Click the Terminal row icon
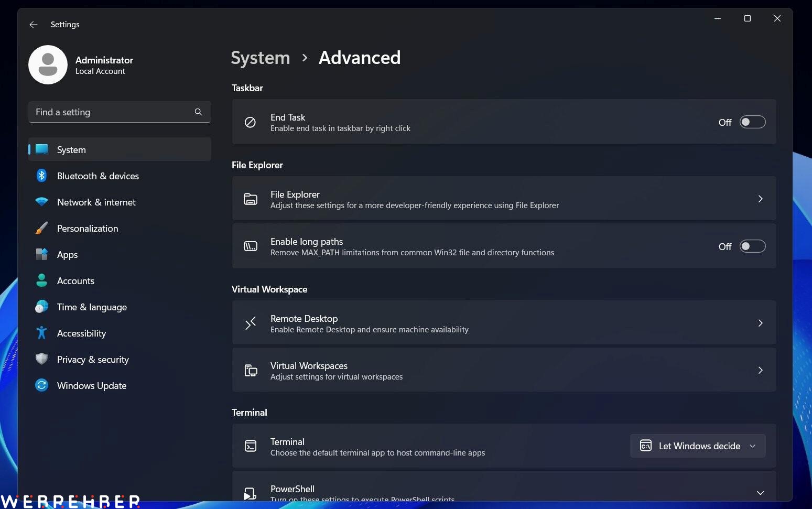 [251, 446]
